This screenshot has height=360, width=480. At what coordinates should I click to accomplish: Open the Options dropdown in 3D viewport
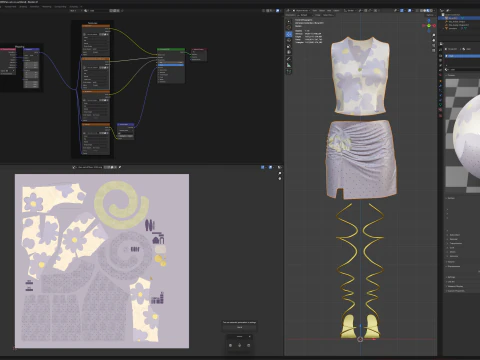click(430, 15)
